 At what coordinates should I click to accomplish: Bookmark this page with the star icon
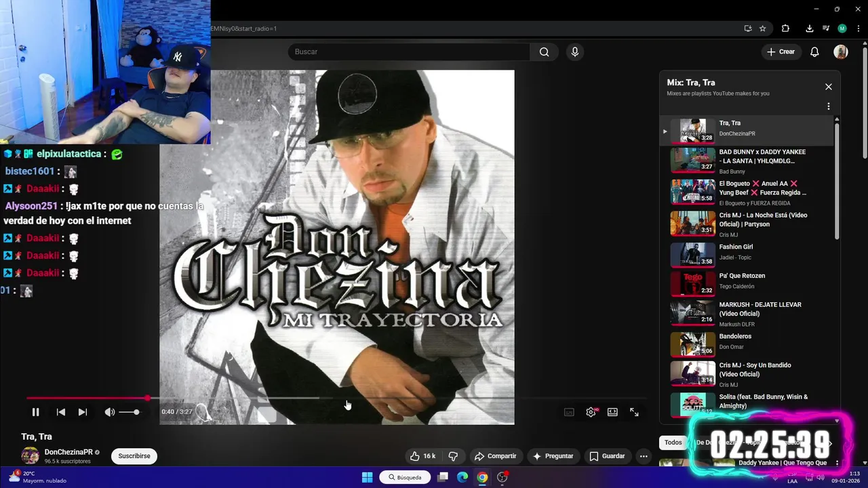pyautogui.click(x=763, y=28)
